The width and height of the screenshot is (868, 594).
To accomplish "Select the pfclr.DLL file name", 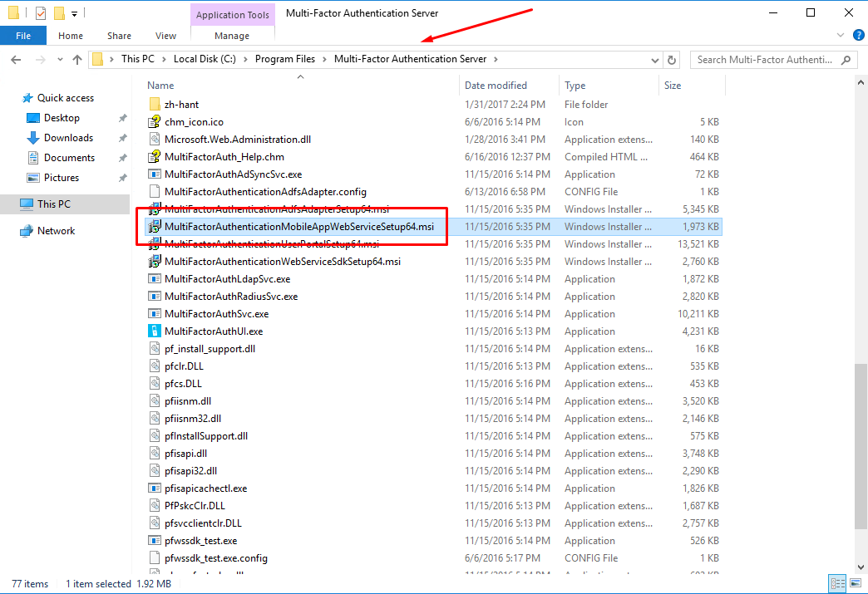I will [x=184, y=366].
